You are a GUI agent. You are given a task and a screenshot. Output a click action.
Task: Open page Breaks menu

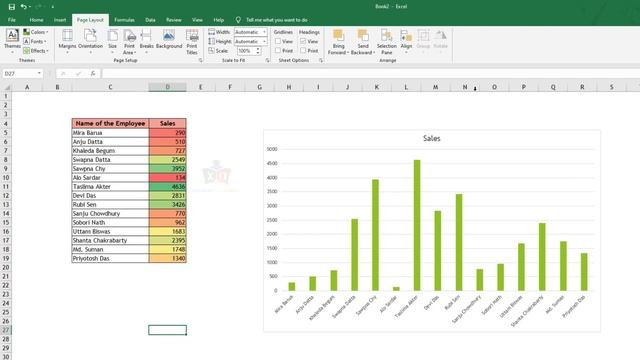pyautogui.click(x=147, y=42)
